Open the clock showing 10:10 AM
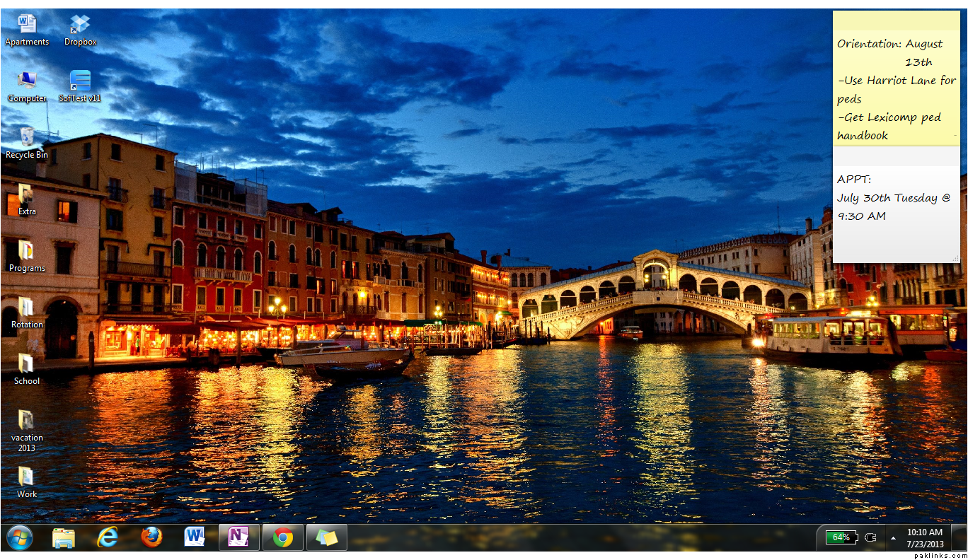This screenshot has width=968, height=560. point(925,537)
